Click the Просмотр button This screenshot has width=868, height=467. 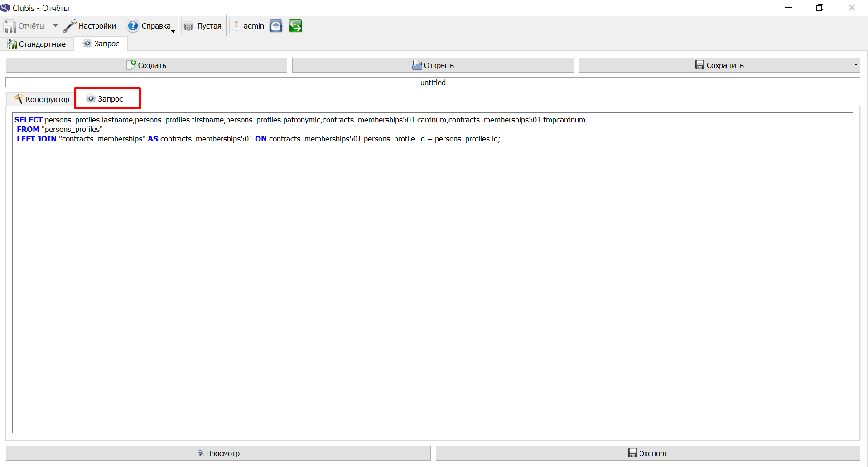(218, 453)
